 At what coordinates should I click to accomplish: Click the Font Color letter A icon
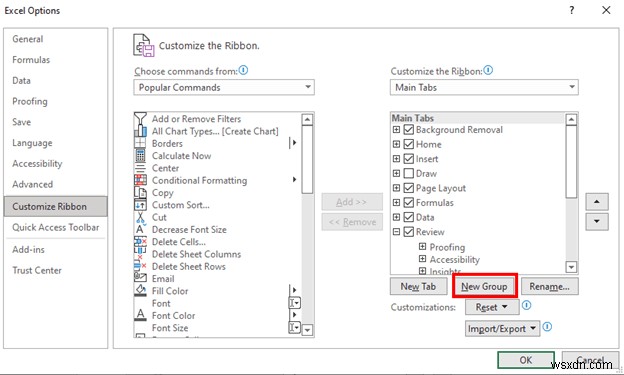[x=140, y=315]
